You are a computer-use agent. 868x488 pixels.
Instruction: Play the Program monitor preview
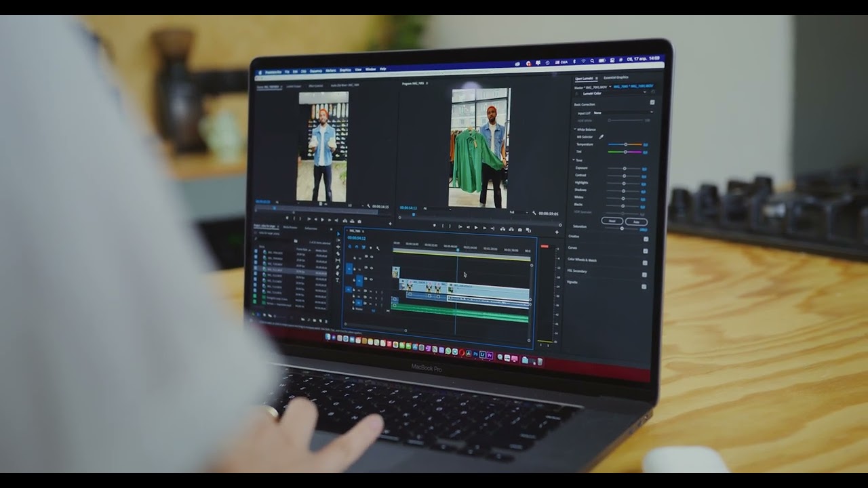point(476,228)
